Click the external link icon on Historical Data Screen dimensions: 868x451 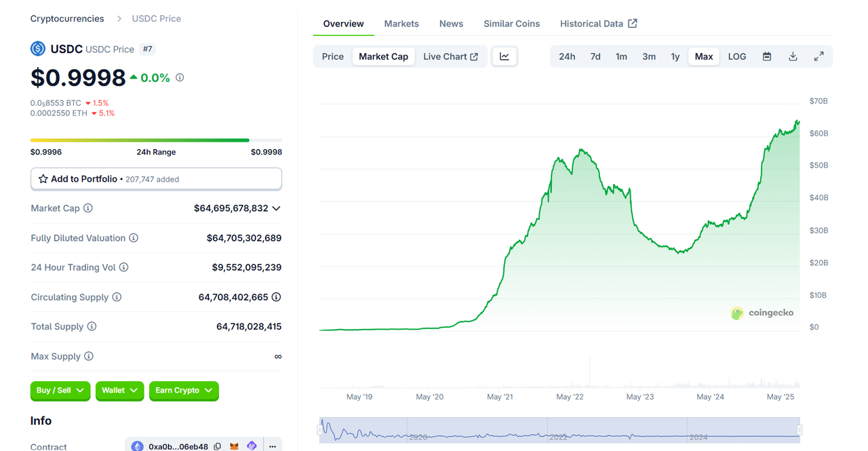(633, 23)
